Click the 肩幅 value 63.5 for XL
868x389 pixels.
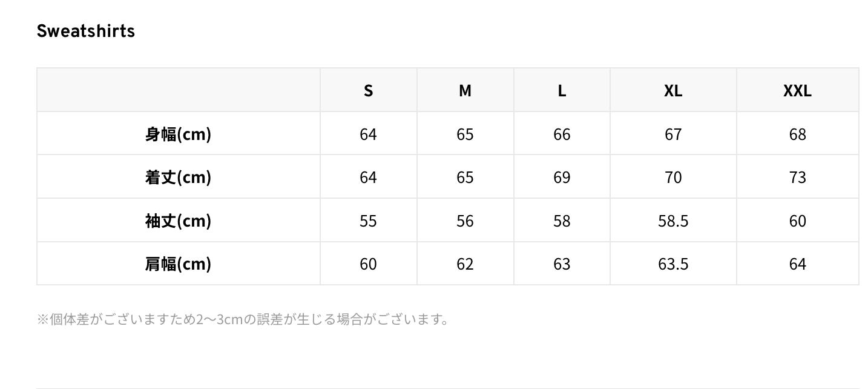[673, 264]
